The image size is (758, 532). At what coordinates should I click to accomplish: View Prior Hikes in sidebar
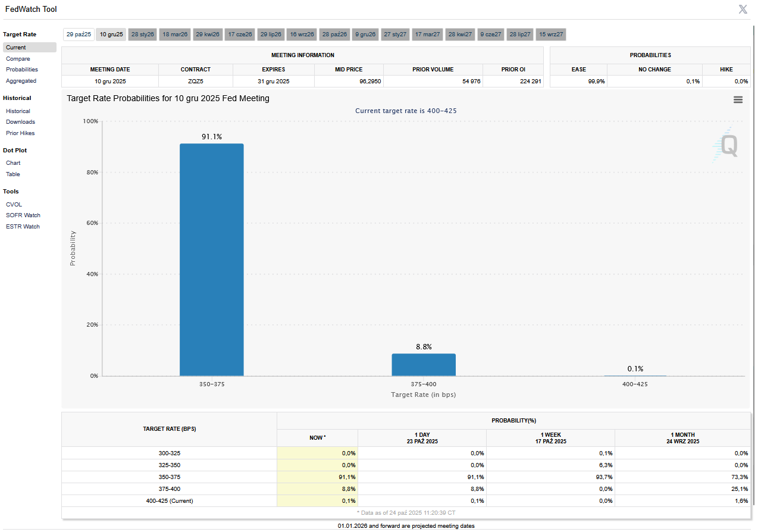20,133
